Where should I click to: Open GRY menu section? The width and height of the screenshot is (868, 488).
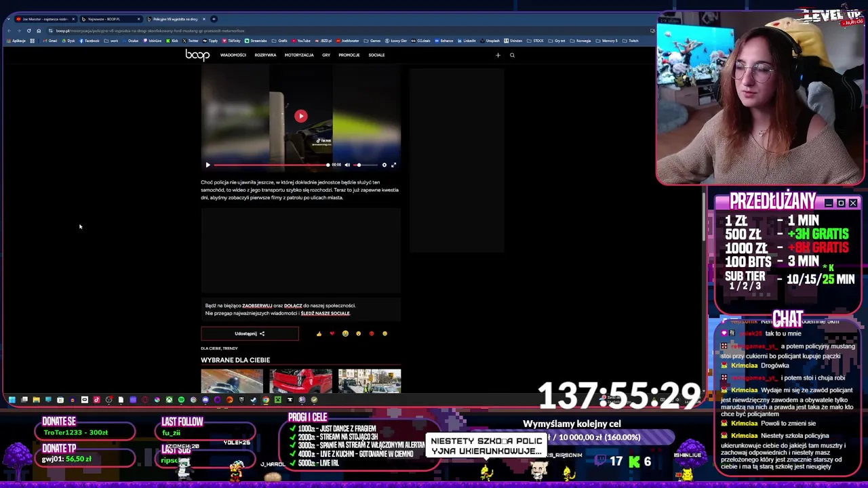(x=326, y=55)
